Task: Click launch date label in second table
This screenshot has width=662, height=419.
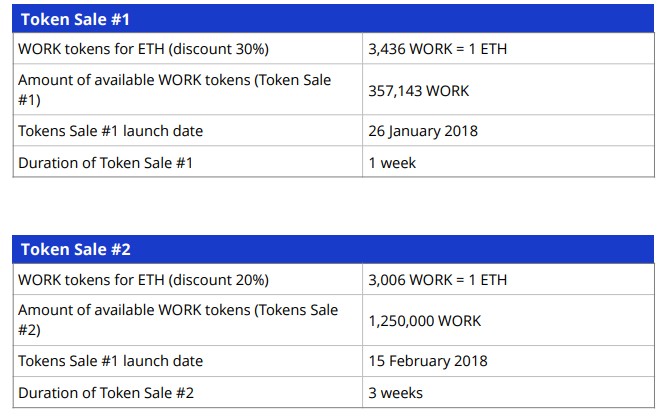Action: click(x=111, y=361)
